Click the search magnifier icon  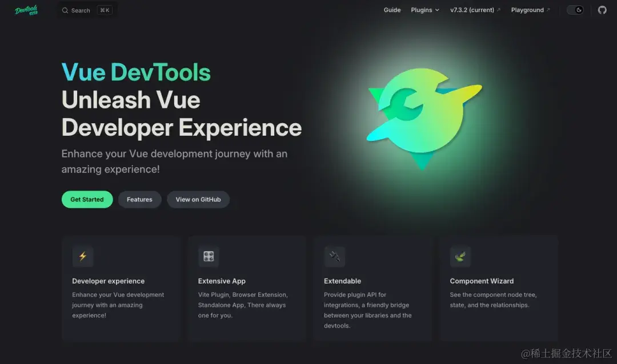pos(65,10)
